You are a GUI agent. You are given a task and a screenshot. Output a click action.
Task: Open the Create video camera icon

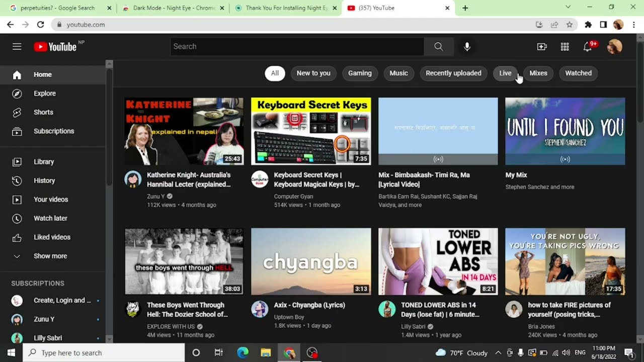[x=542, y=47]
